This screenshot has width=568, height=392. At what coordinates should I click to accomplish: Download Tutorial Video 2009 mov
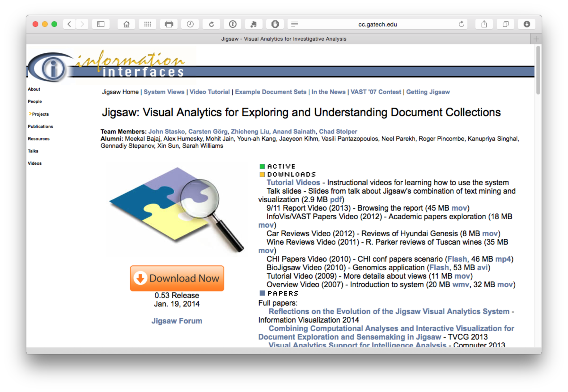(462, 276)
